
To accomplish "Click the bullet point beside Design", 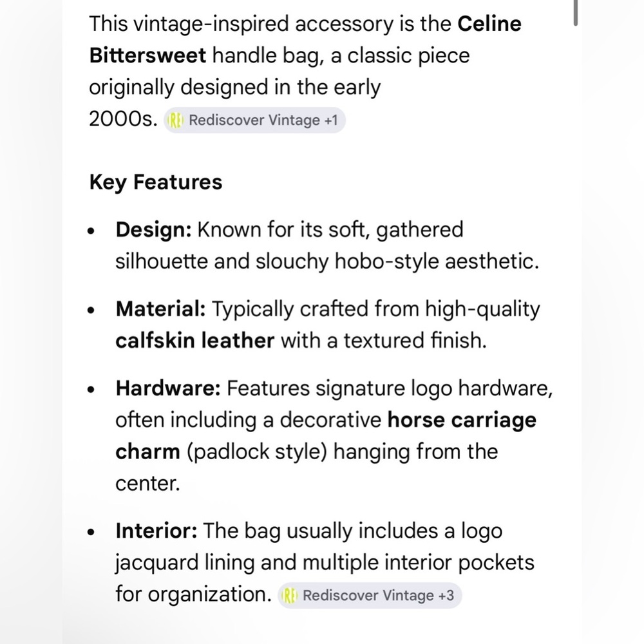I will 94,231.
